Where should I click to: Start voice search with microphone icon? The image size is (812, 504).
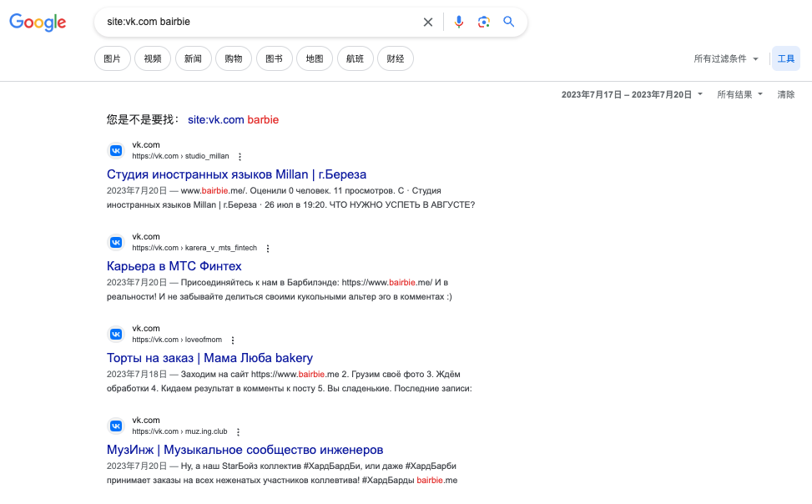coord(458,23)
